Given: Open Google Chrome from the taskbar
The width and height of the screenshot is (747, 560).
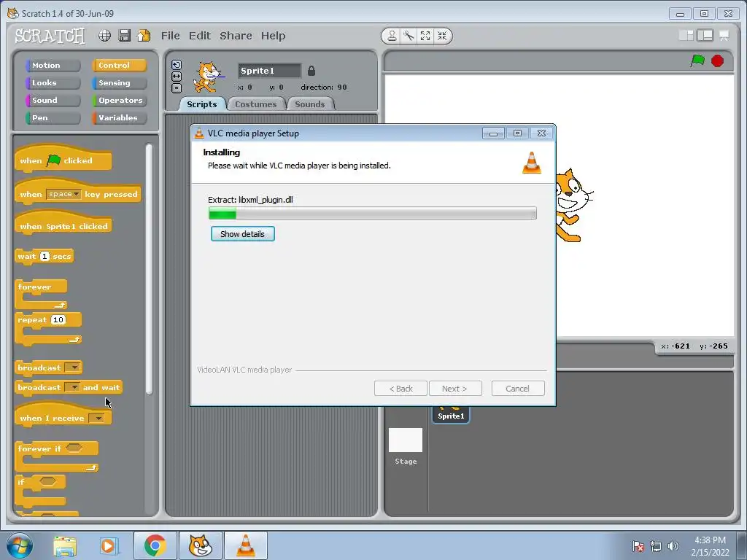Looking at the screenshot, I should pyautogui.click(x=155, y=545).
